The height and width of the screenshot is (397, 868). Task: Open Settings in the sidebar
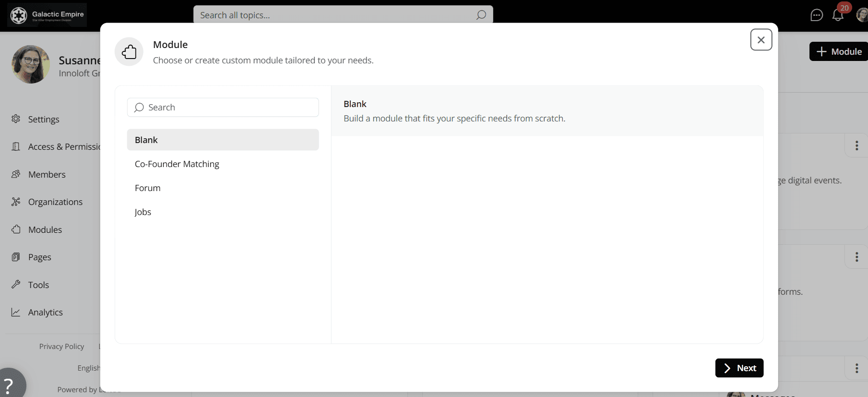pyautogui.click(x=43, y=119)
